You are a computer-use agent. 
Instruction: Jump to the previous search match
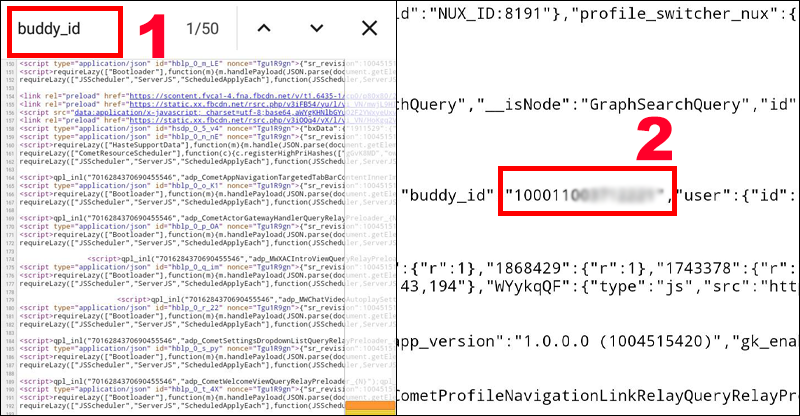click(264, 29)
